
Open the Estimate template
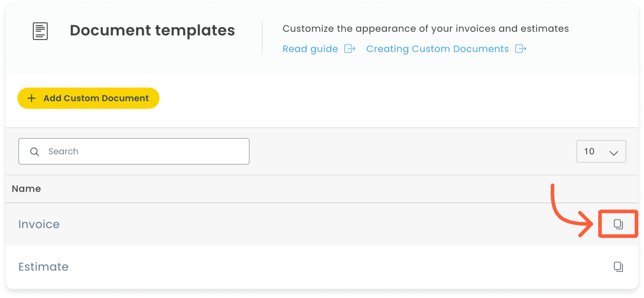click(x=43, y=267)
